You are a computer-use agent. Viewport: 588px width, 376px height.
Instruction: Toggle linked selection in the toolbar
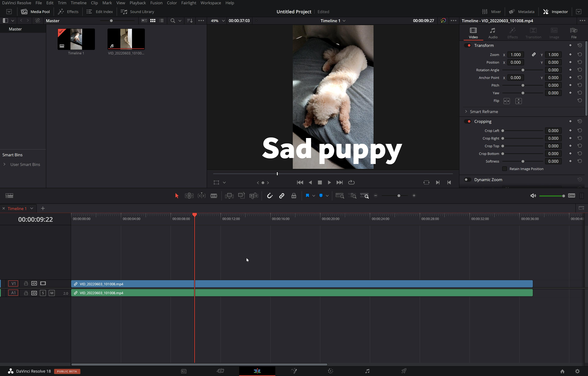(282, 196)
